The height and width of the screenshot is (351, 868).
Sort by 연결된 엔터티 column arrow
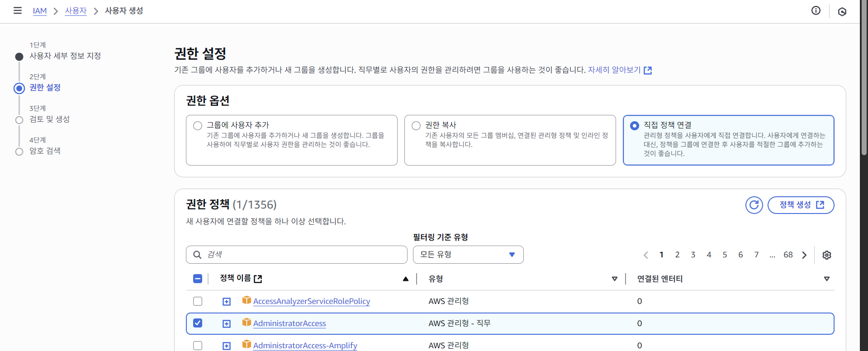[x=827, y=279]
